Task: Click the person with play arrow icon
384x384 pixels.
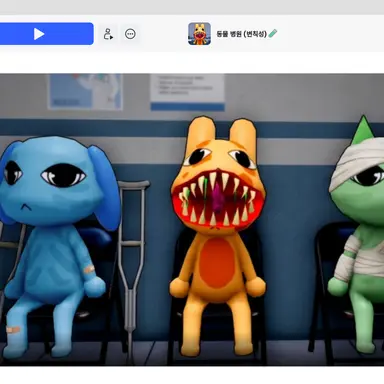Action: pyautogui.click(x=108, y=34)
